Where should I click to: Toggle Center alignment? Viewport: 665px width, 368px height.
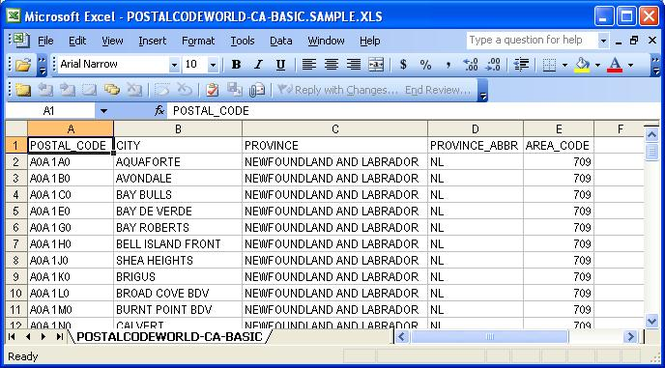331,64
